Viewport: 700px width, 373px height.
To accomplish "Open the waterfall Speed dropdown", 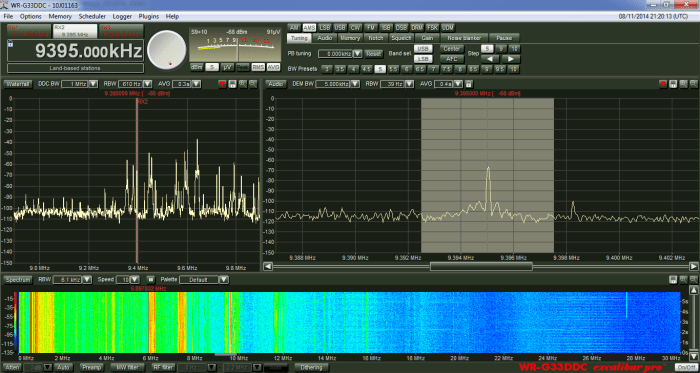I will click(x=135, y=280).
